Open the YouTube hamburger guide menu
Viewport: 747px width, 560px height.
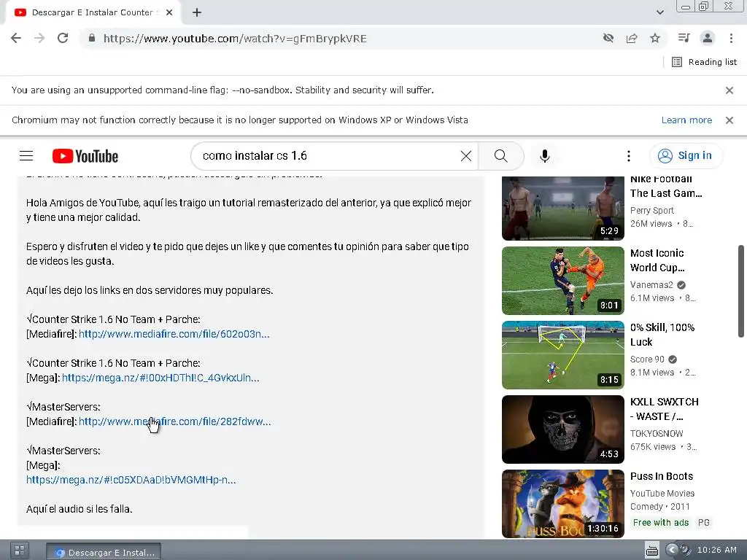(x=26, y=156)
